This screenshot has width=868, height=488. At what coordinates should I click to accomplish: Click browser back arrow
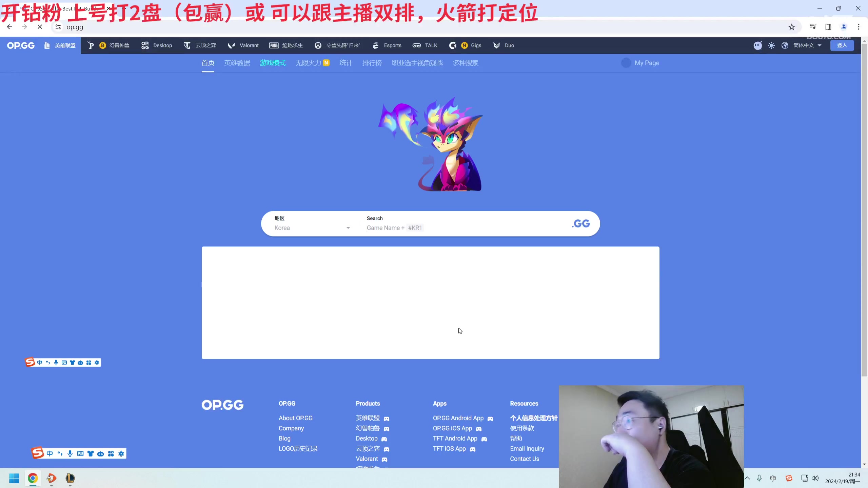[x=9, y=27]
